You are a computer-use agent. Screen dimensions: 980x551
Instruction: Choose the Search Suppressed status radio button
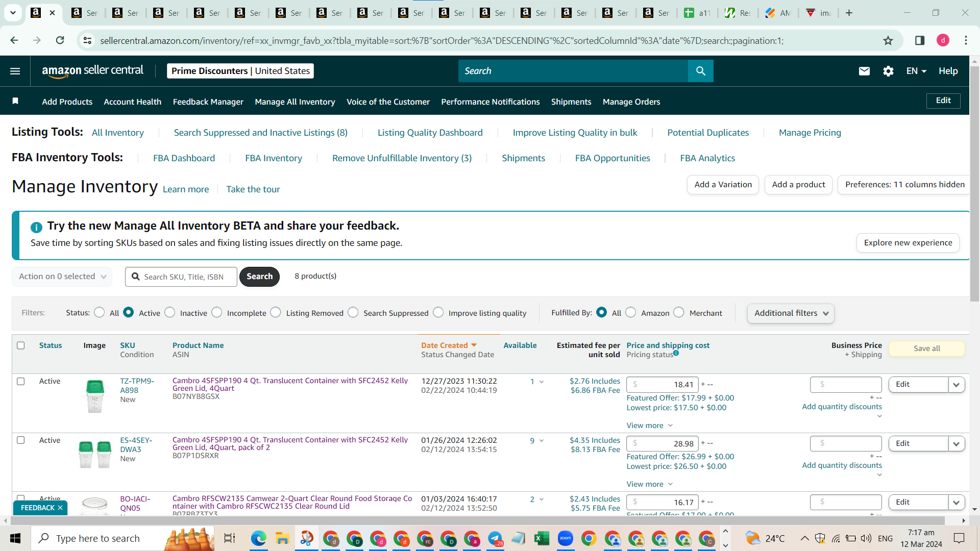(x=353, y=312)
